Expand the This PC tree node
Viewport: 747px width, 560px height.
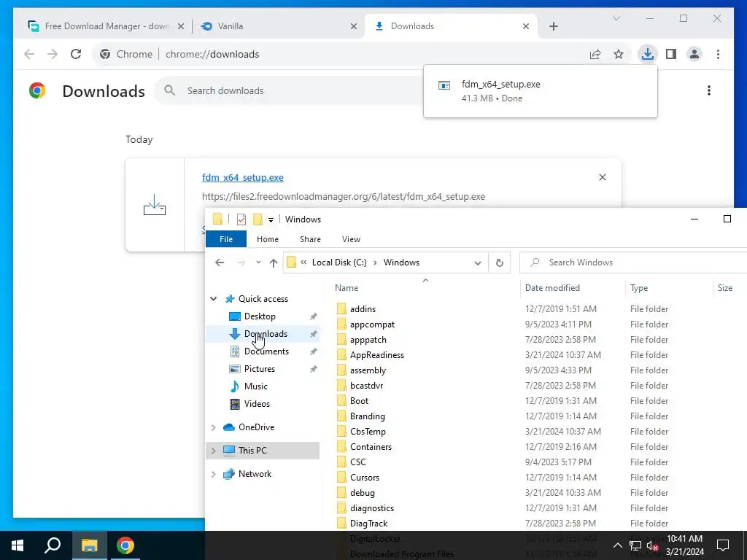214,451
